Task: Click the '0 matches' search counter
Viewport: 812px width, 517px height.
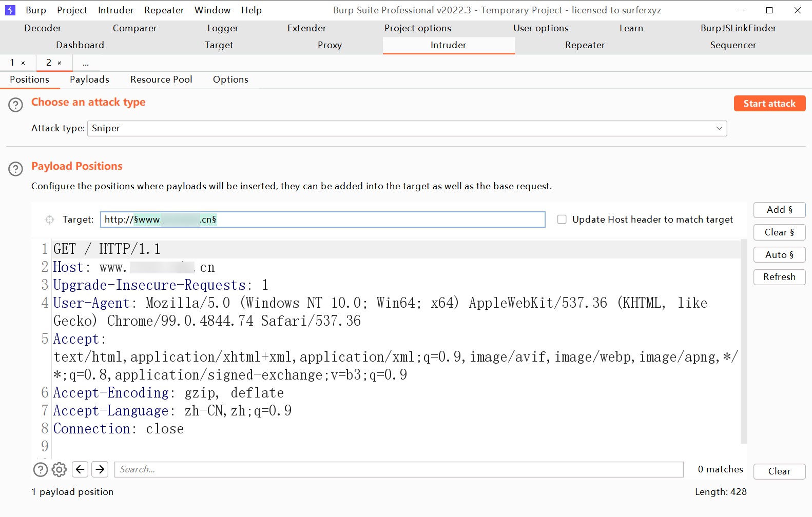Action: click(720, 469)
